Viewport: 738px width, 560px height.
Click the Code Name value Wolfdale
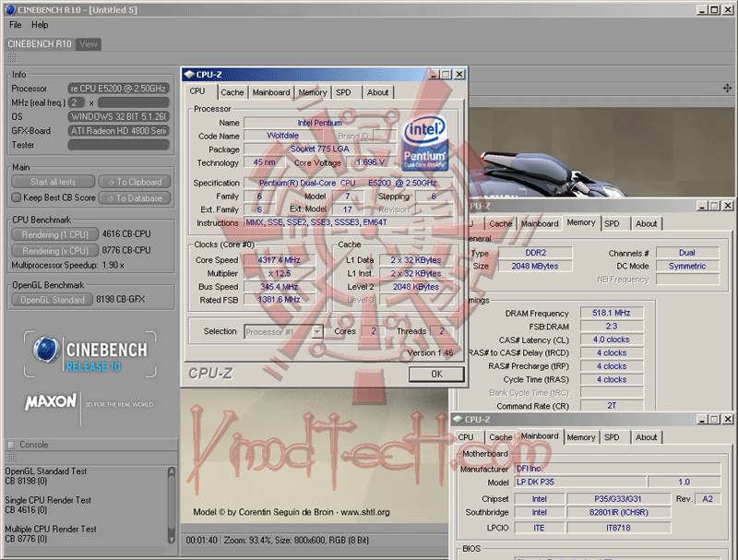(283, 136)
